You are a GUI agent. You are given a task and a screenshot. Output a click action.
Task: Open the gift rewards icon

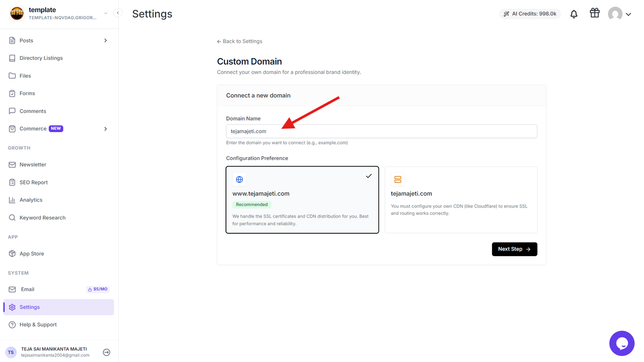595,13
